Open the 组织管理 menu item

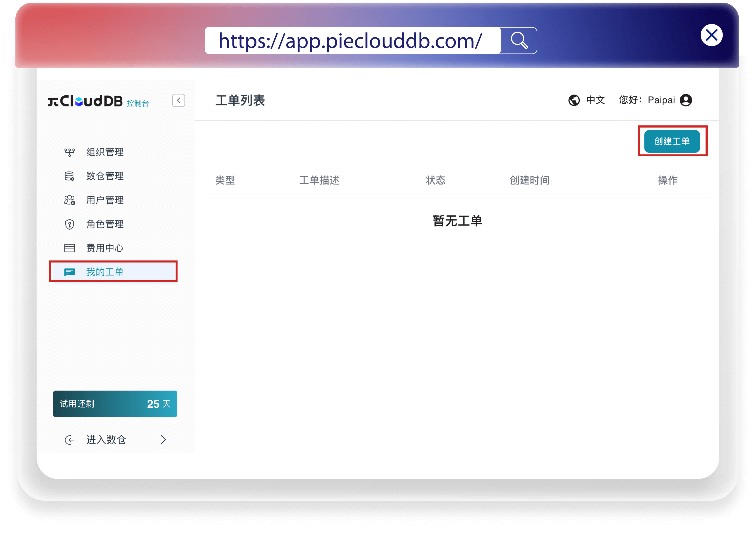click(x=105, y=152)
